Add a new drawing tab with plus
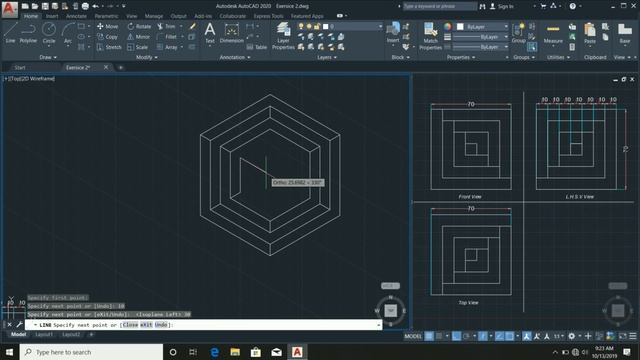This screenshot has width=640, height=360. (x=120, y=67)
